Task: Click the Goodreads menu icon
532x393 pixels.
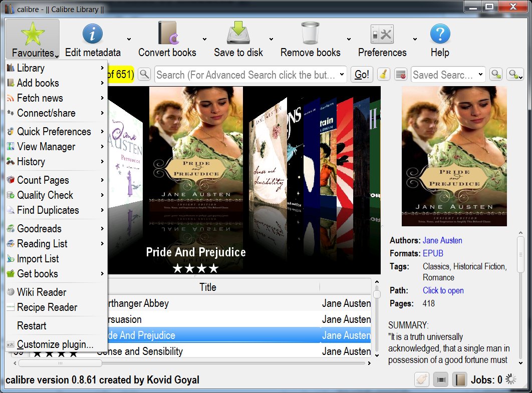Action: tap(11, 228)
